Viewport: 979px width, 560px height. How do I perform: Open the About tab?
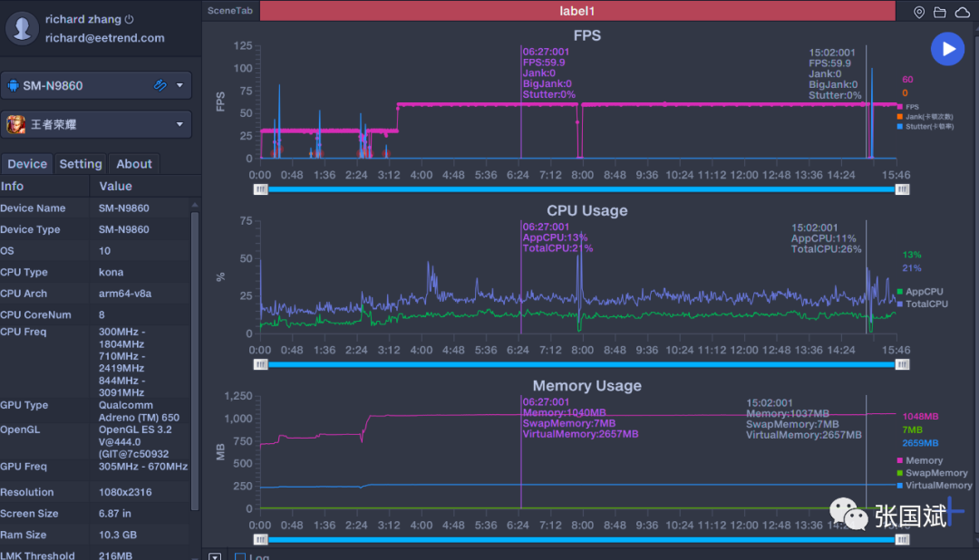pyautogui.click(x=134, y=164)
